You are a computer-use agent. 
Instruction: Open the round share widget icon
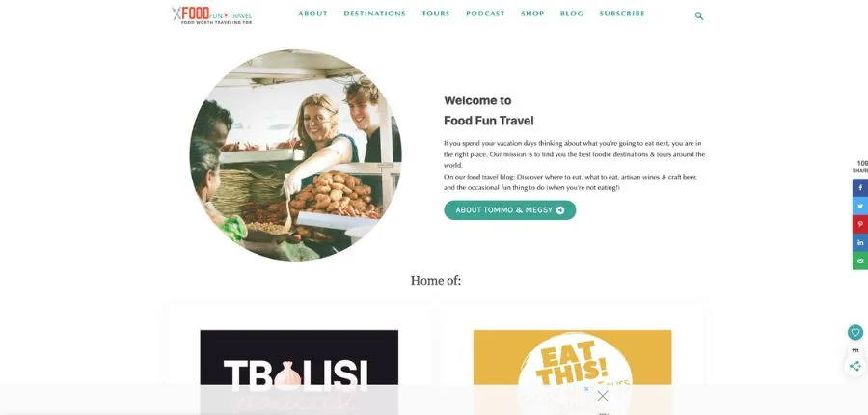click(x=855, y=366)
